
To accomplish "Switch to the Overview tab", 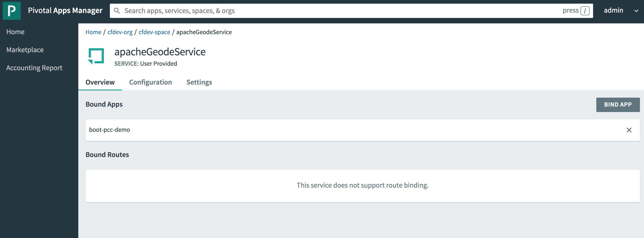I will pyautogui.click(x=100, y=82).
